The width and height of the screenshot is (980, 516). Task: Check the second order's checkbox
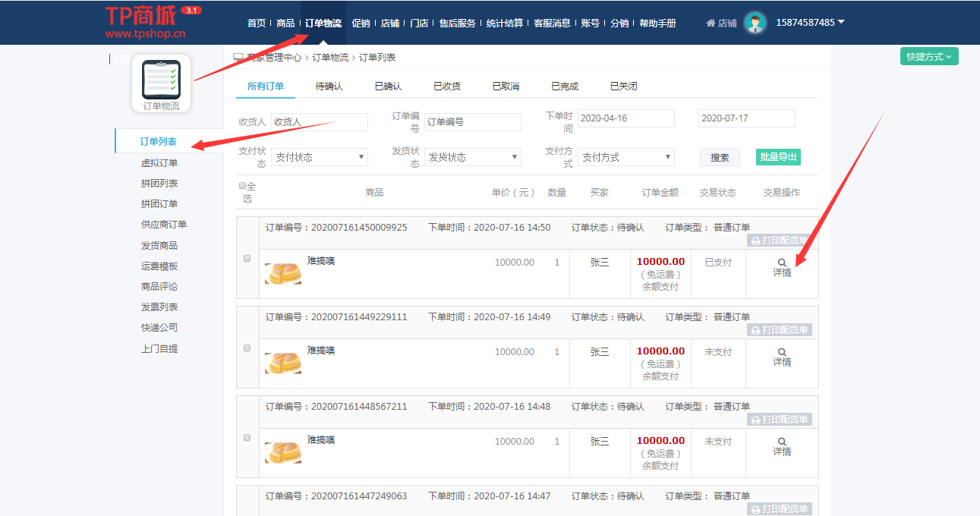[247, 348]
